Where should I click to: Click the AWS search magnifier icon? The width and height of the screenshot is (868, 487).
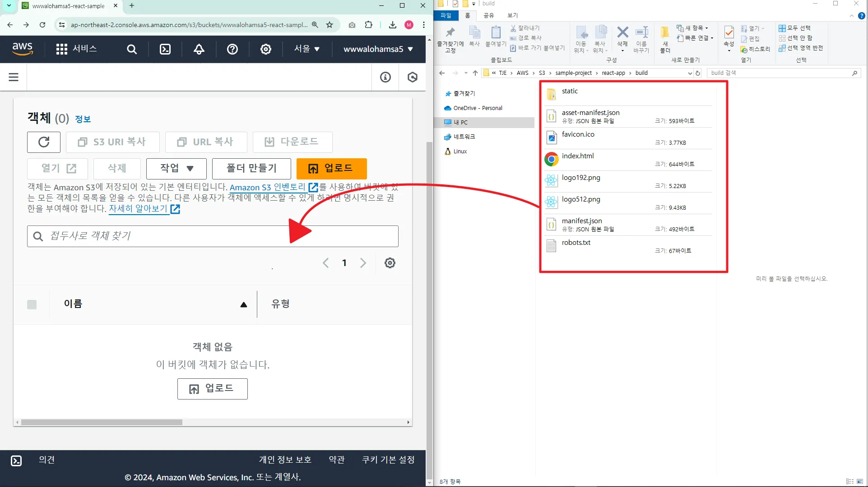[x=132, y=49]
